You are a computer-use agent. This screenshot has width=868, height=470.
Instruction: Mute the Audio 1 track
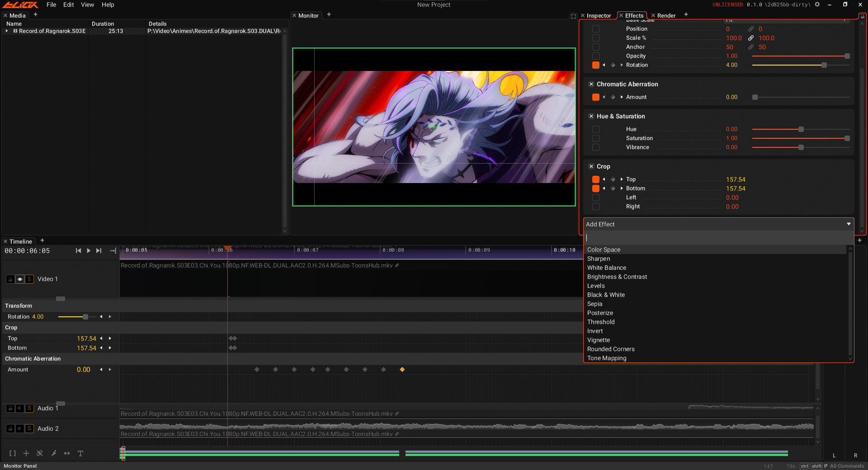pos(20,408)
